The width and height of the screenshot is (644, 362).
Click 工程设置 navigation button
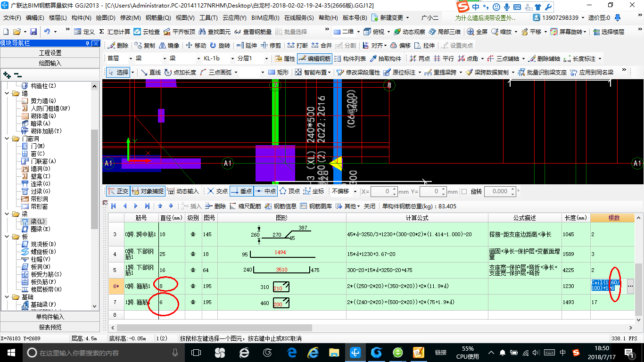pyautogui.click(x=50, y=53)
